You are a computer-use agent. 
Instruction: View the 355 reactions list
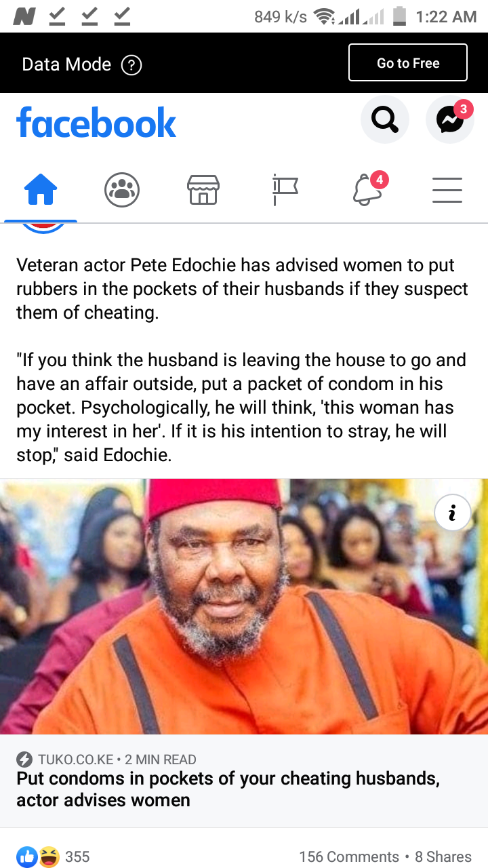pos(77,856)
